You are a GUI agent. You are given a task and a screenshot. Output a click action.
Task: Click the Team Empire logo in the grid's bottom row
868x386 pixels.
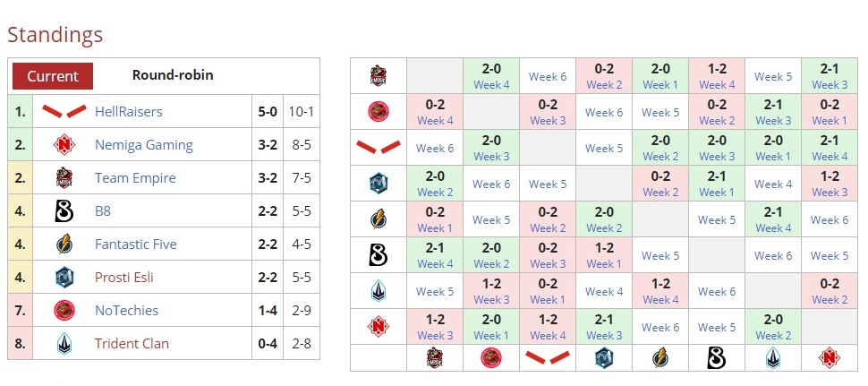click(435, 358)
